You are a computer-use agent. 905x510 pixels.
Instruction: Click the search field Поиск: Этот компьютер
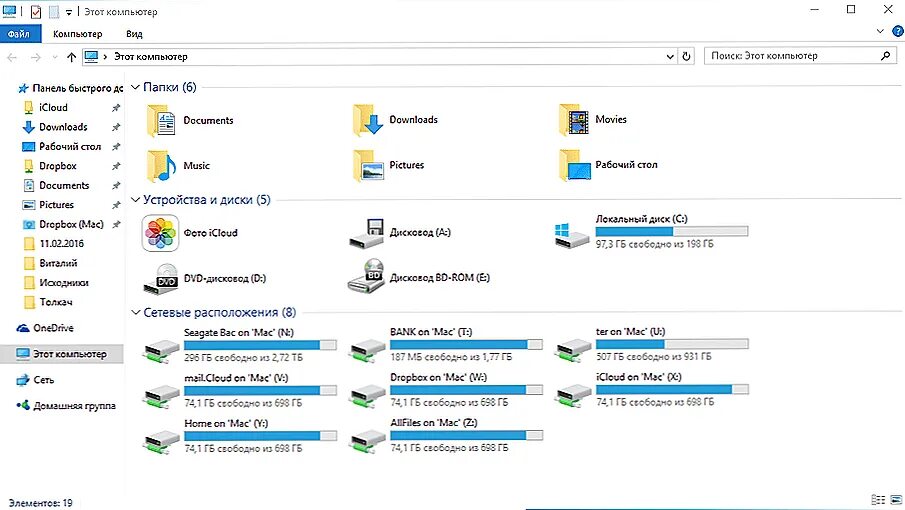(x=800, y=56)
